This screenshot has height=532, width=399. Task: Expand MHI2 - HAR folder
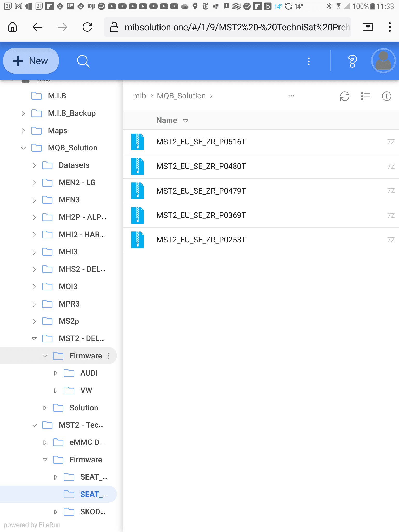click(34, 235)
